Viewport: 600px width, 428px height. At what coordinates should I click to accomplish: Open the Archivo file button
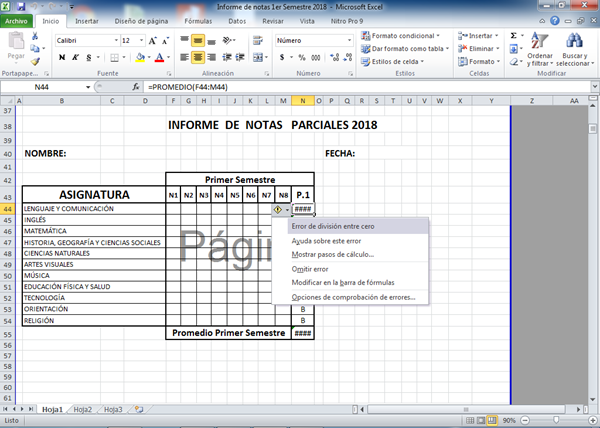(19, 19)
